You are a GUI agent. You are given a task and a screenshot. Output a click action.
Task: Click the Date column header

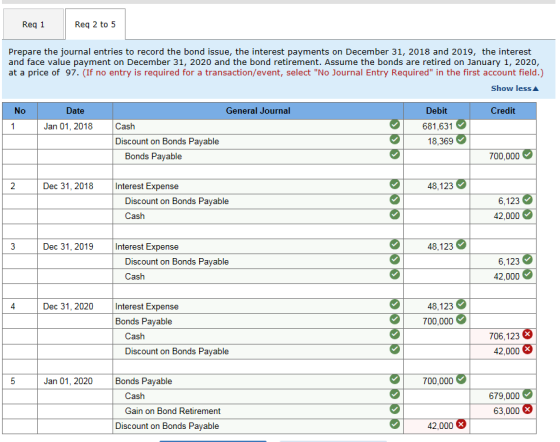[75, 111]
